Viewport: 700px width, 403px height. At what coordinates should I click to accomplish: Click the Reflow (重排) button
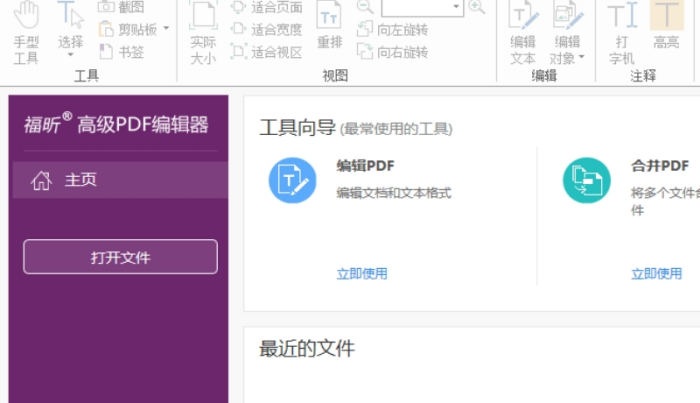(329, 25)
